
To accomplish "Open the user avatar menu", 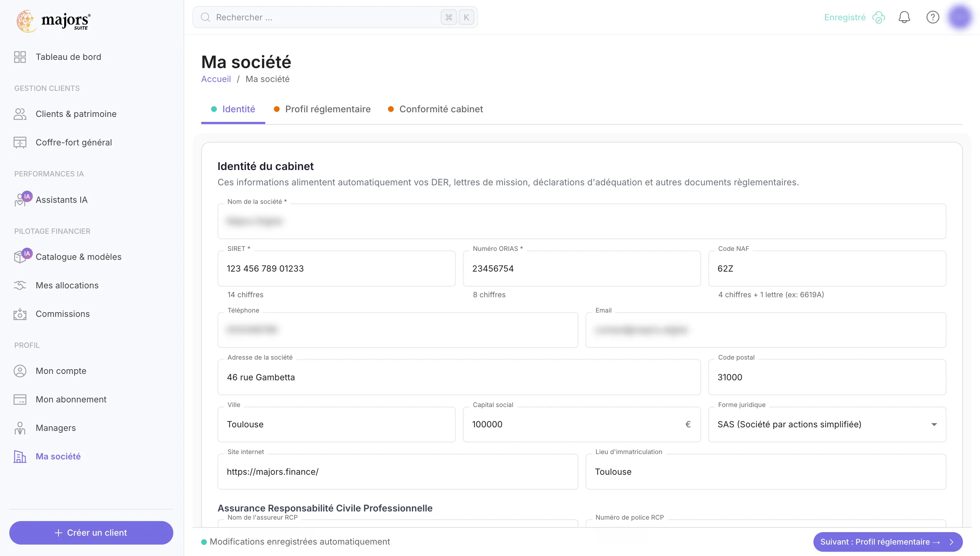I will click(960, 17).
